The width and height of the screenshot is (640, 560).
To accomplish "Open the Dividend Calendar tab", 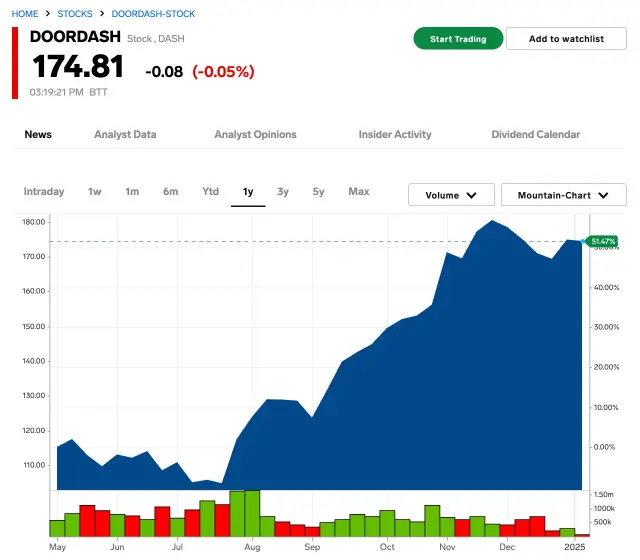I will (x=535, y=134).
